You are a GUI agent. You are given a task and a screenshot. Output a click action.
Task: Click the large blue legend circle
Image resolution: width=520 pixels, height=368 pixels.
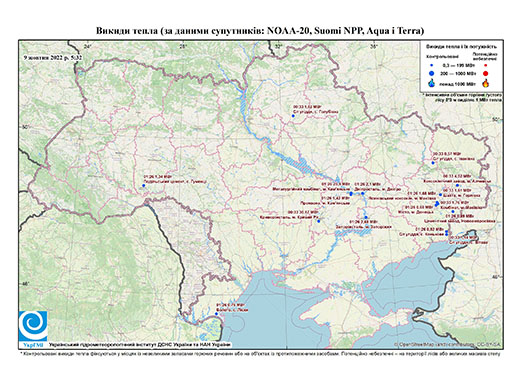point(431,74)
